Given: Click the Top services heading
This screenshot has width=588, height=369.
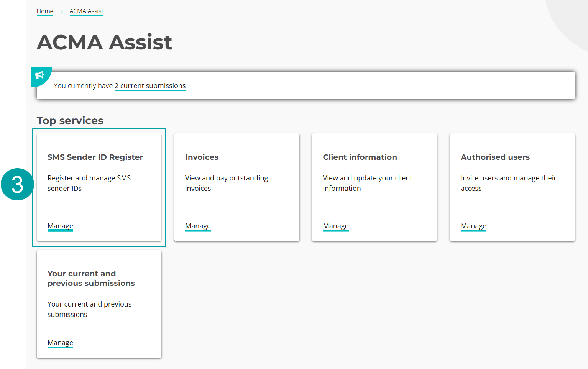Looking at the screenshot, I should pyautogui.click(x=70, y=121).
